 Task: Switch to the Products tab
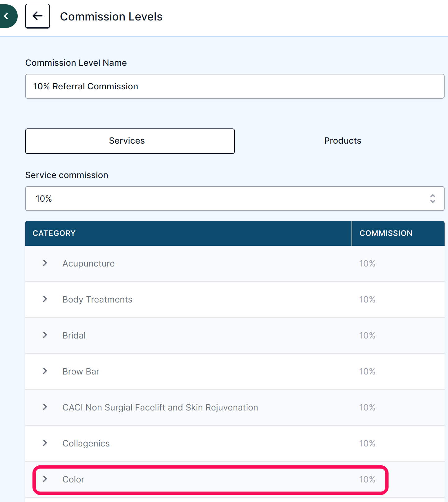coord(343,141)
